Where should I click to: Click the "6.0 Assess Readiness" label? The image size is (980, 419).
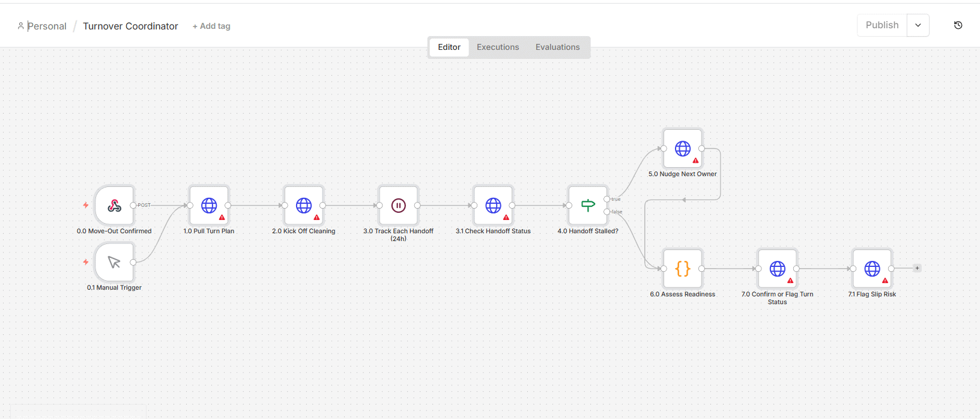(x=683, y=295)
